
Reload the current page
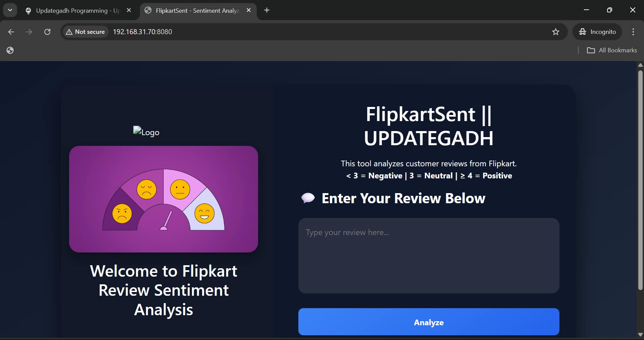coord(47,32)
